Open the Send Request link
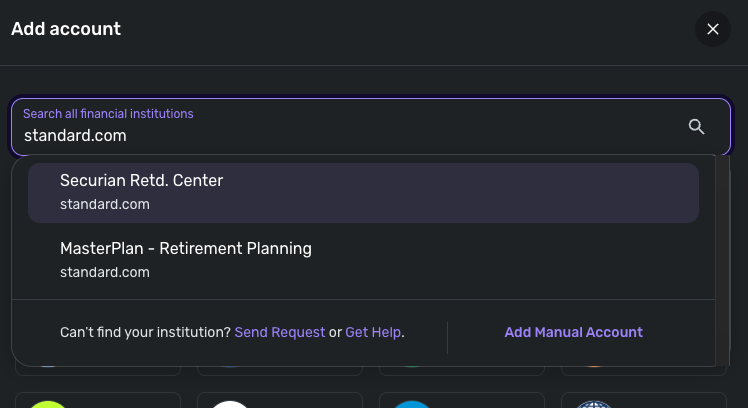Screen dimensions: 748x408 [280, 332]
